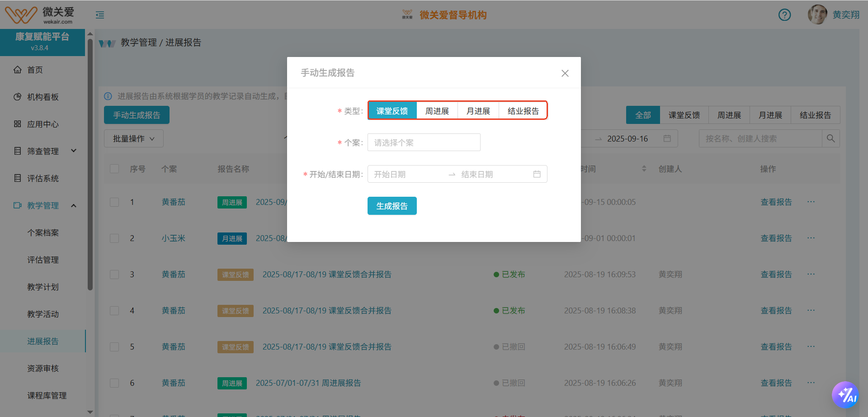Click the sidebar vertical scrollbar
Image resolution: width=868 pixels, height=417 pixels.
[x=90, y=163]
